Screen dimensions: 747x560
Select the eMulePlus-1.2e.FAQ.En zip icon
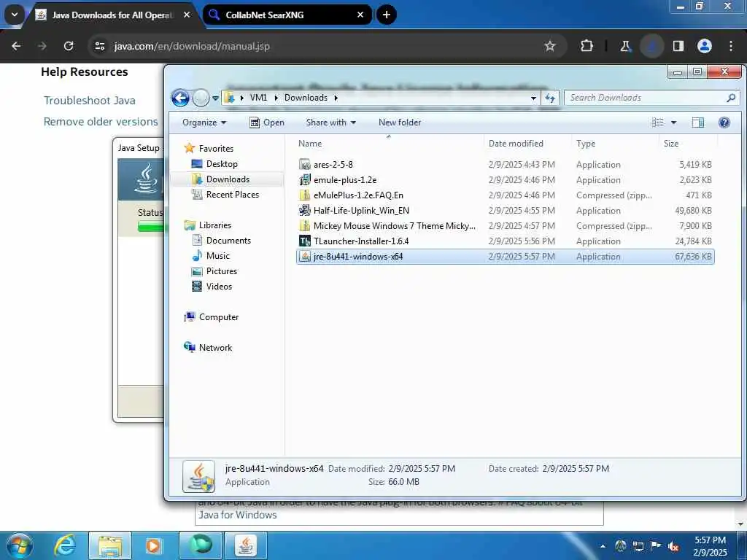pyautogui.click(x=305, y=195)
